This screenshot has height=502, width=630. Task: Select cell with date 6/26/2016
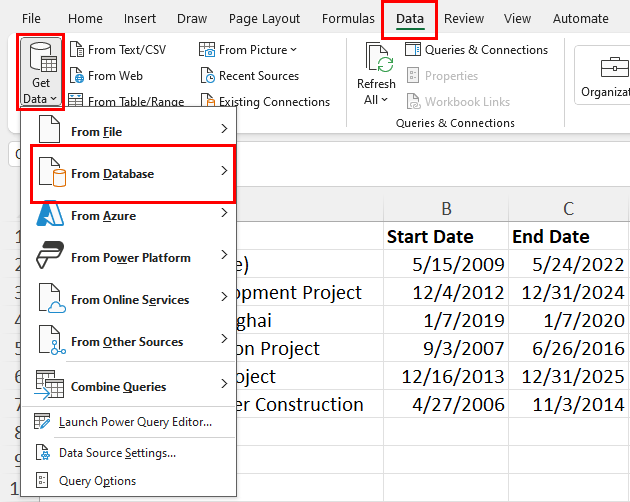tap(569, 348)
